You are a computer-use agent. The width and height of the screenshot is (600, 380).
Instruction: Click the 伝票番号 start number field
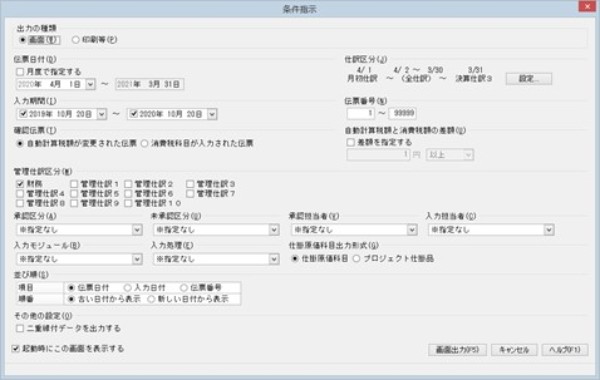(x=360, y=113)
